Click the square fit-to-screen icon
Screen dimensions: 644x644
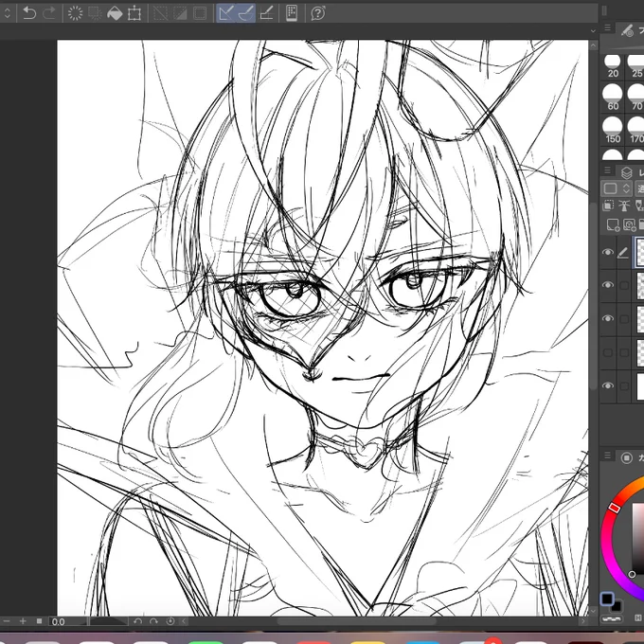39,621
